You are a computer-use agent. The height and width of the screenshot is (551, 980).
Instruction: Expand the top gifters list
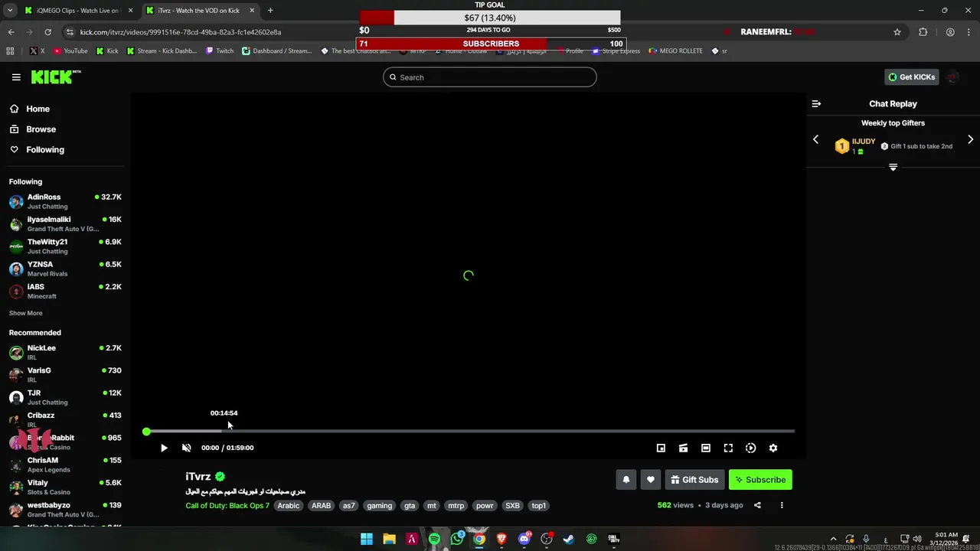pos(893,167)
